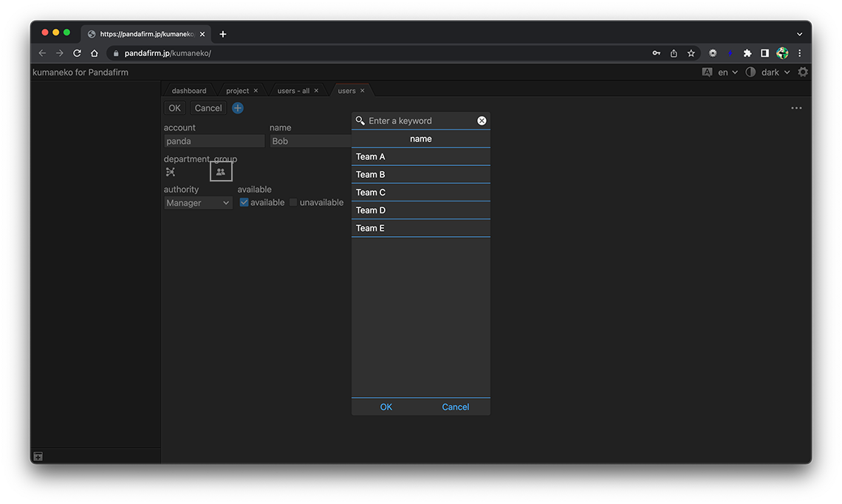The width and height of the screenshot is (842, 504).
Task: Close the project tab
Action: [256, 91]
